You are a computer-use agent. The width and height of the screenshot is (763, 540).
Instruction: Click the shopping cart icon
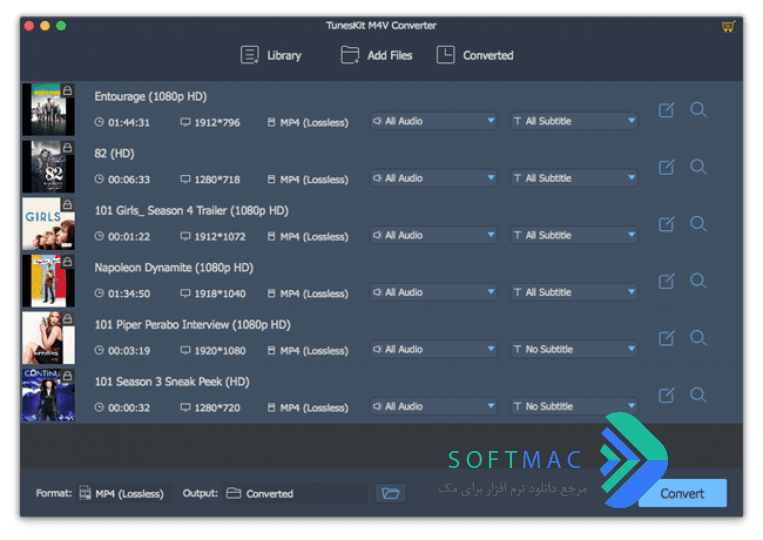[x=728, y=27]
